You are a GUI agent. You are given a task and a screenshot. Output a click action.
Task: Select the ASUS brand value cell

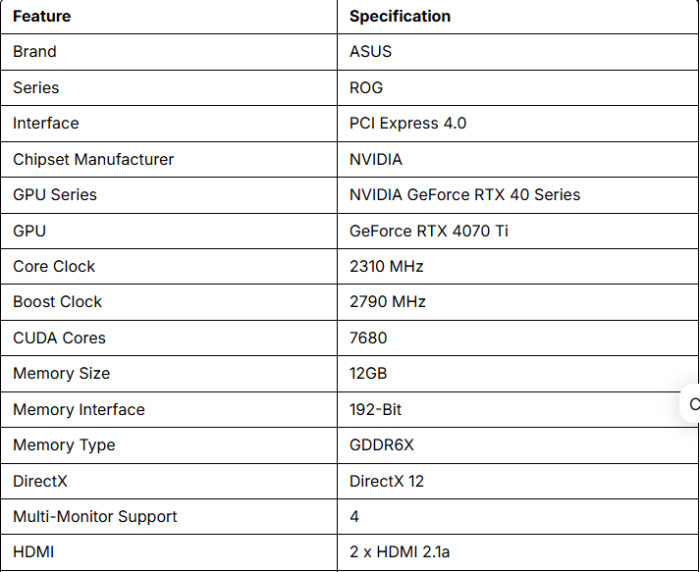pyautogui.click(x=371, y=52)
